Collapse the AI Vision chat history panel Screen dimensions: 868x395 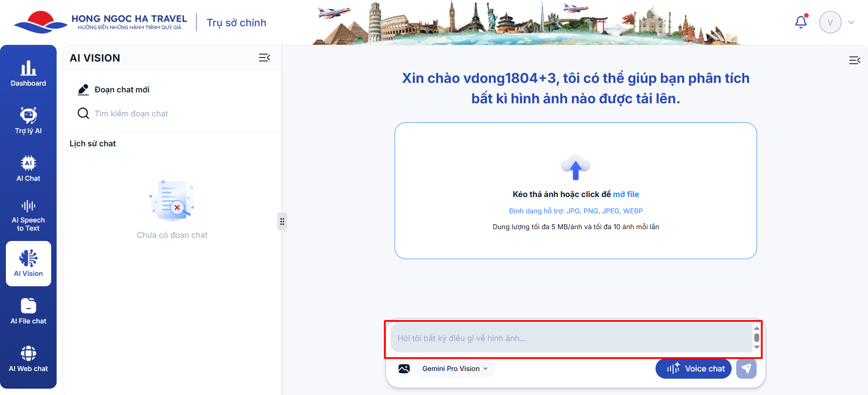click(264, 58)
